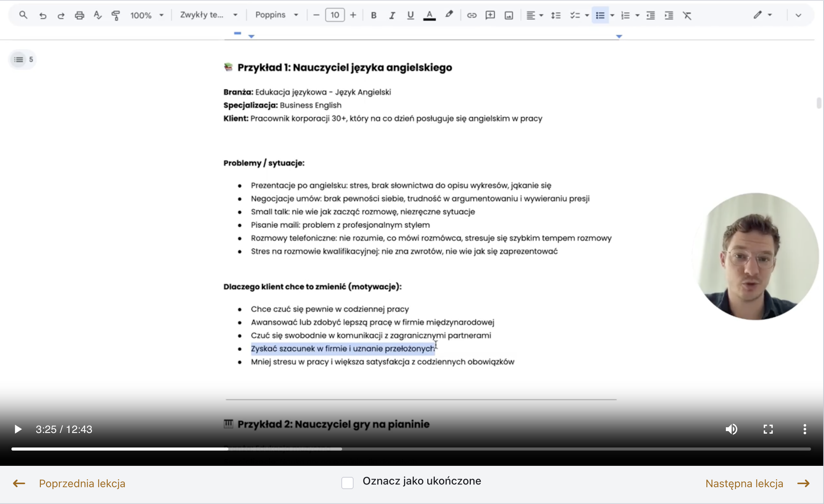The height and width of the screenshot is (504, 824).
Task: Click the clear formatting icon
Action: [x=687, y=15]
